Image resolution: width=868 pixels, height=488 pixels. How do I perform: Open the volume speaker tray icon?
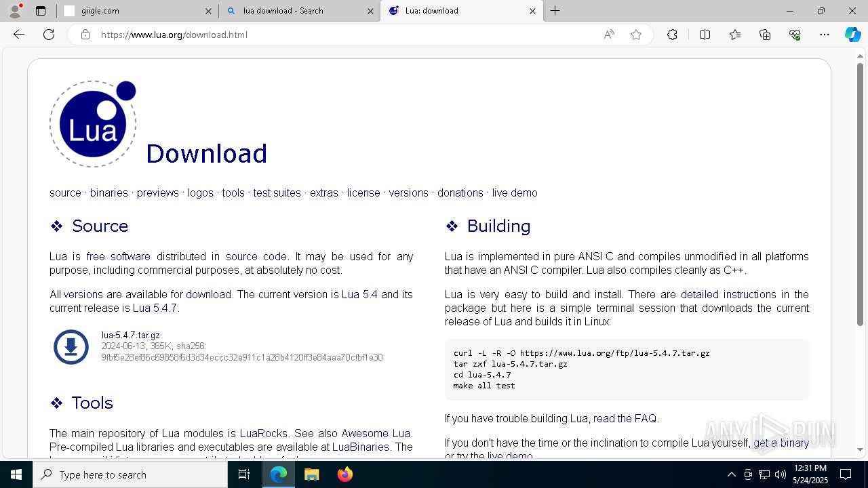click(x=780, y=474)
